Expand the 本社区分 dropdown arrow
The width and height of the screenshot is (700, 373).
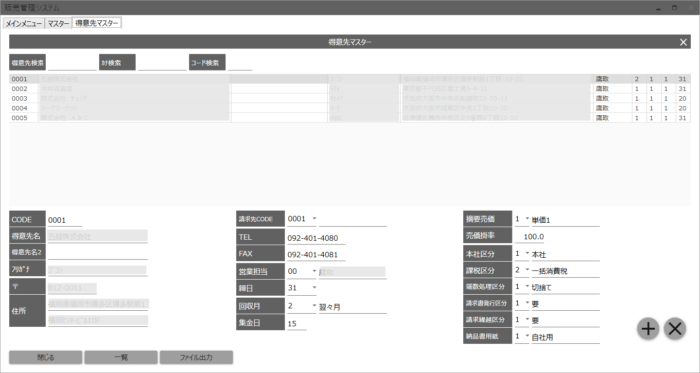click(527, 253)
